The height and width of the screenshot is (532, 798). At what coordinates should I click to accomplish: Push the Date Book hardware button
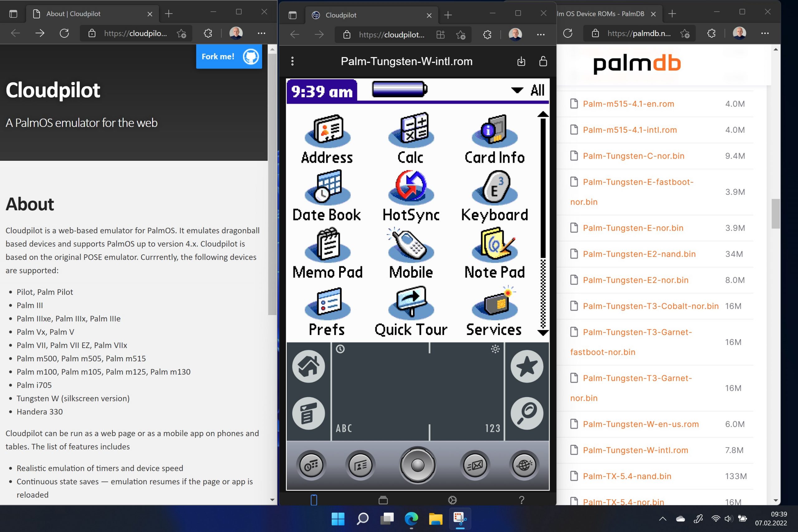coord(311,466)
